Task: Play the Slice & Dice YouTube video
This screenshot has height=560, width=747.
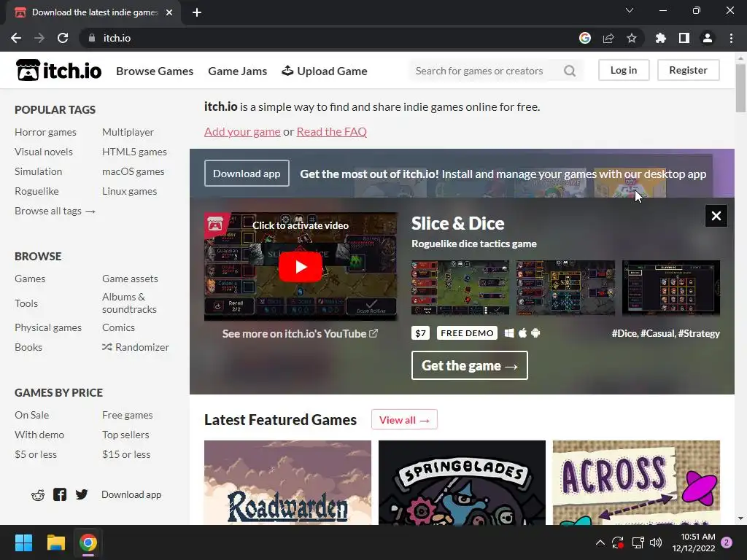Action: click(x=300, y=267)
